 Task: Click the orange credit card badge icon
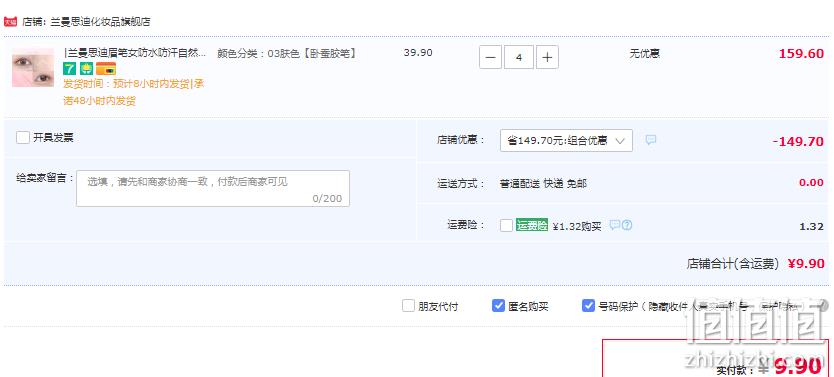[106, 69]
